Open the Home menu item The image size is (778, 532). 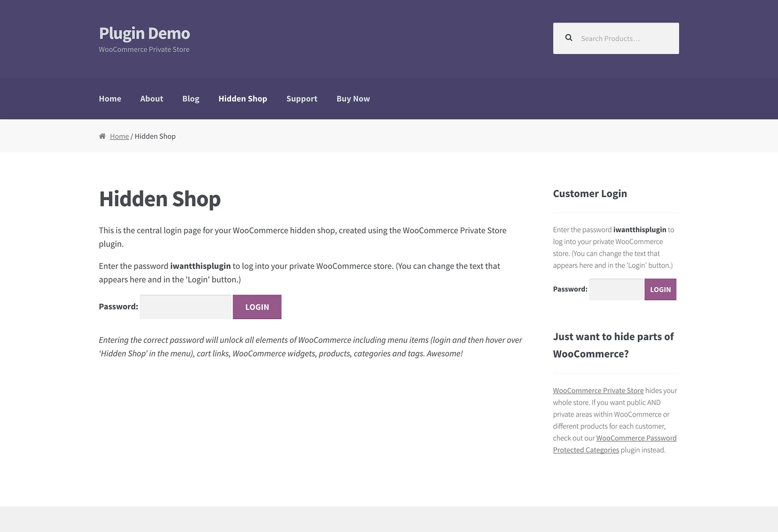[x=109, y=98]
